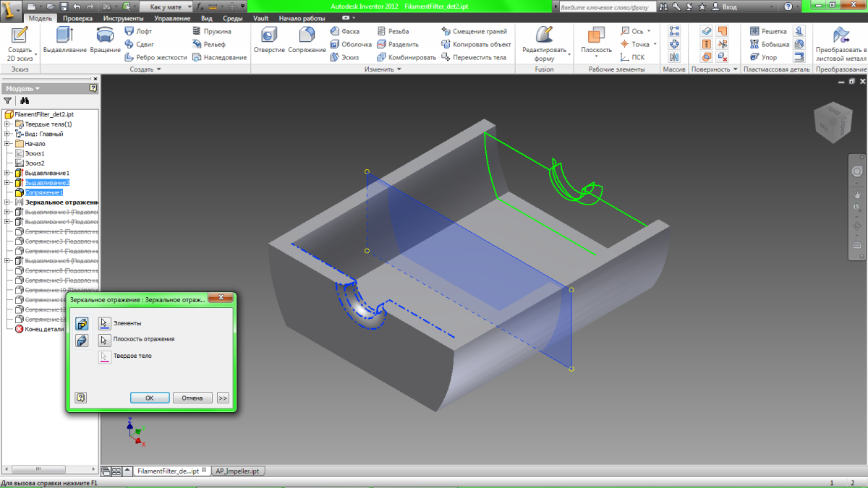Select the Сопряжение (Fillet) ribbon tool
The width and height of the screenshot is (868, 488).
(307, 36)
